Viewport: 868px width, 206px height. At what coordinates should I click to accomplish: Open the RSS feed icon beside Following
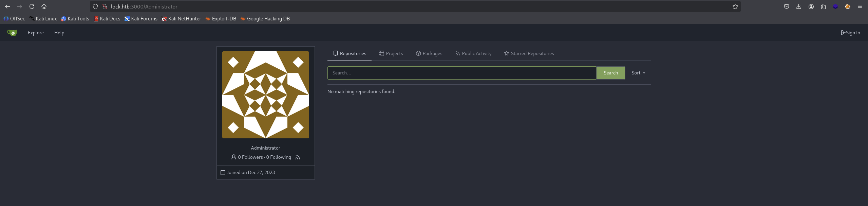[x=298, y=157]
